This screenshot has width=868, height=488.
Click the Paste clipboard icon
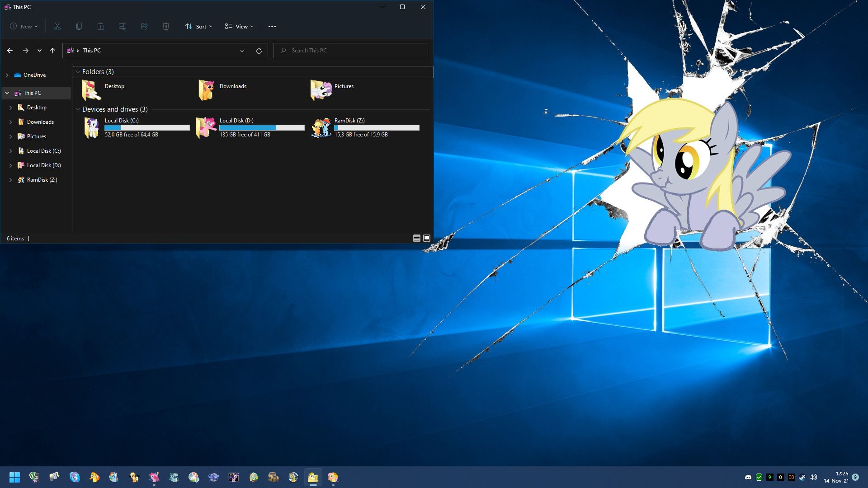click(x=100, y=26)
